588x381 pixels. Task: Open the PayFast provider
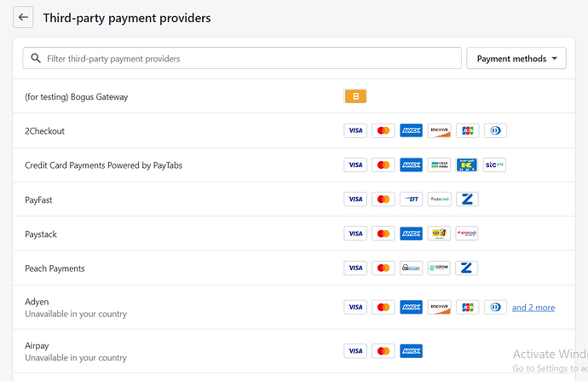pos(40,199)
